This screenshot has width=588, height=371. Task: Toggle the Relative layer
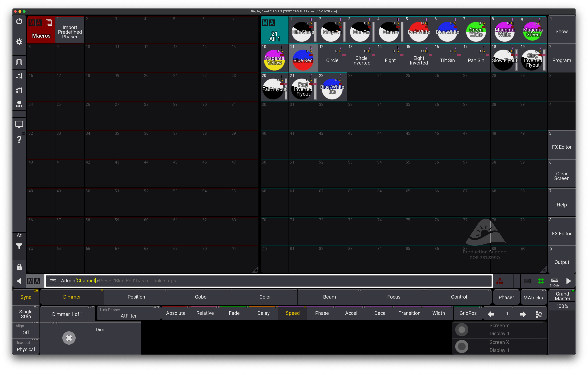[x=205, y=313]
